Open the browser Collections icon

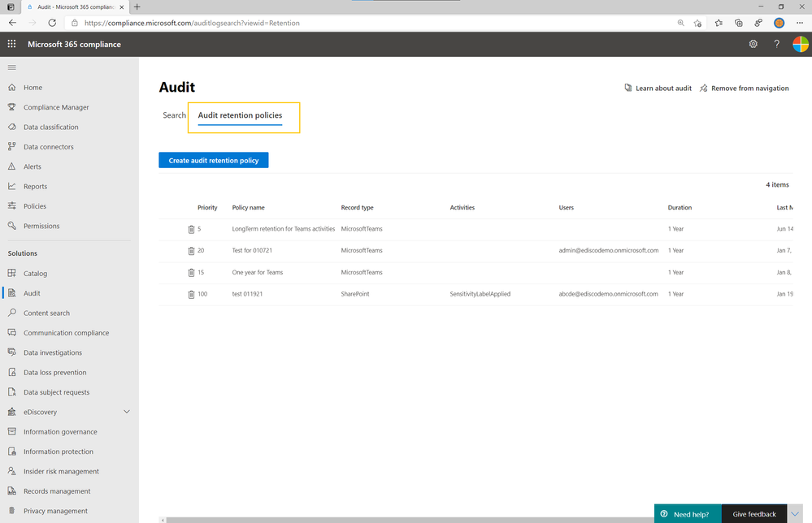pyautogui.click(x=739, y=23)
